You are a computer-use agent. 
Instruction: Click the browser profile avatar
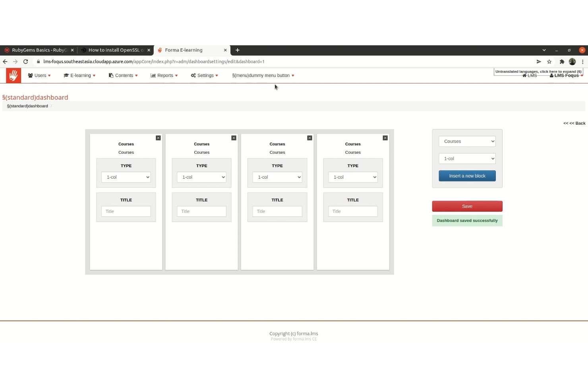[x=572, y=62]
